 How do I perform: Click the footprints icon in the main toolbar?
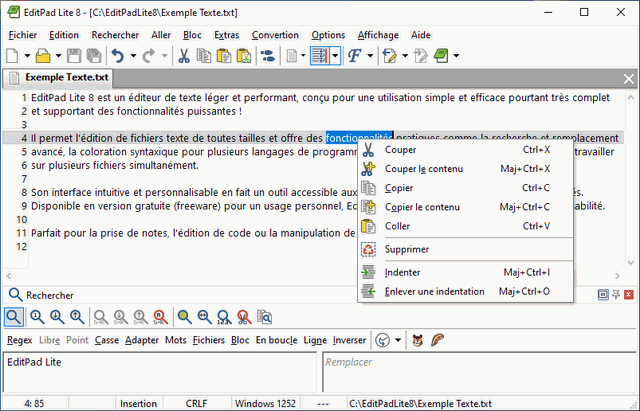point(268,56)
